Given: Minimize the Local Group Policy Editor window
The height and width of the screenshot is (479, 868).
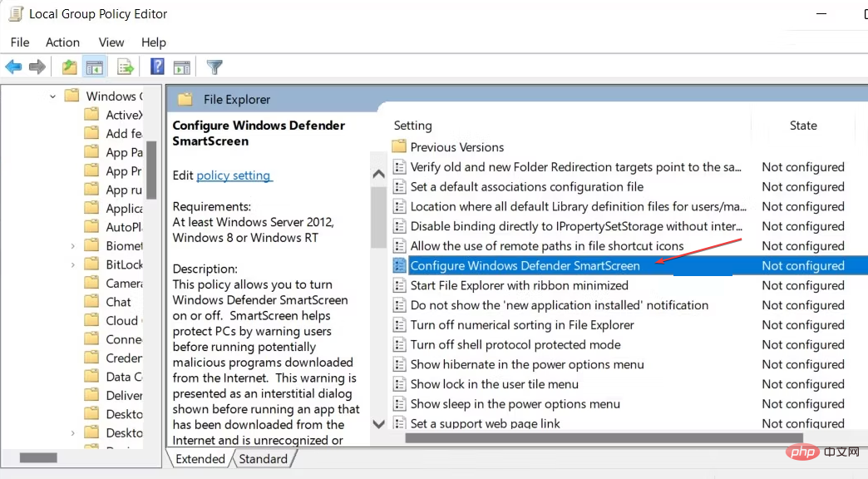Looking at the screenshot, I should click(821, 14).
